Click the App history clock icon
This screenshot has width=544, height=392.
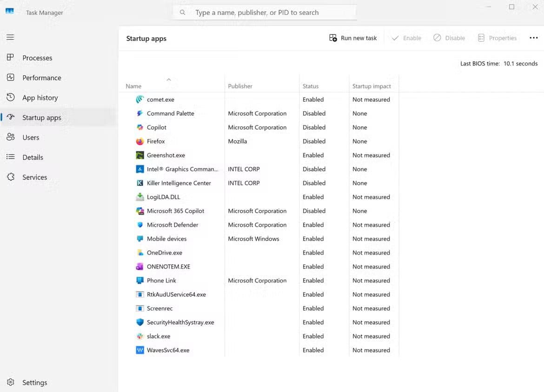click(10, 98)
